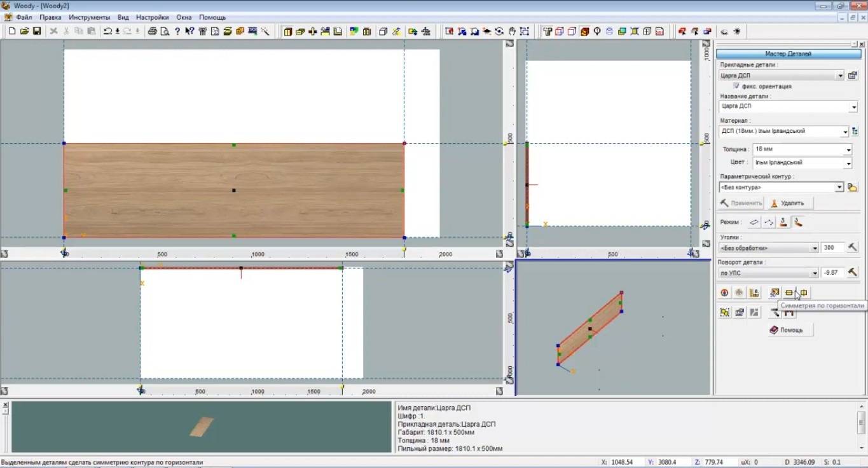Toggle the 'фикс. ориентация' checkbox
This screenshot has height=468, width=868.
click(736, 86)
